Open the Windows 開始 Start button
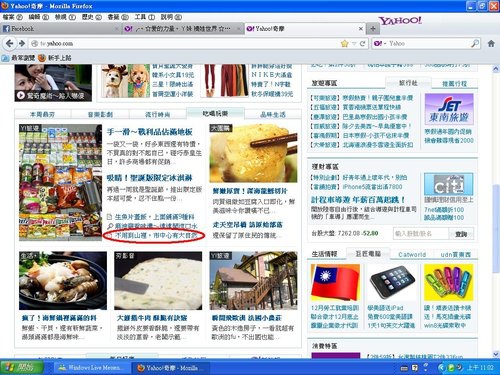 pyautogui.click(x=22, y=368)
